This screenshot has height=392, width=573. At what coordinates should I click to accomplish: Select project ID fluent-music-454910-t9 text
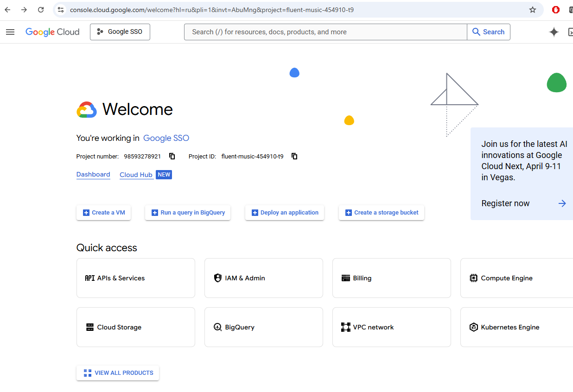(x=253, y=157)
